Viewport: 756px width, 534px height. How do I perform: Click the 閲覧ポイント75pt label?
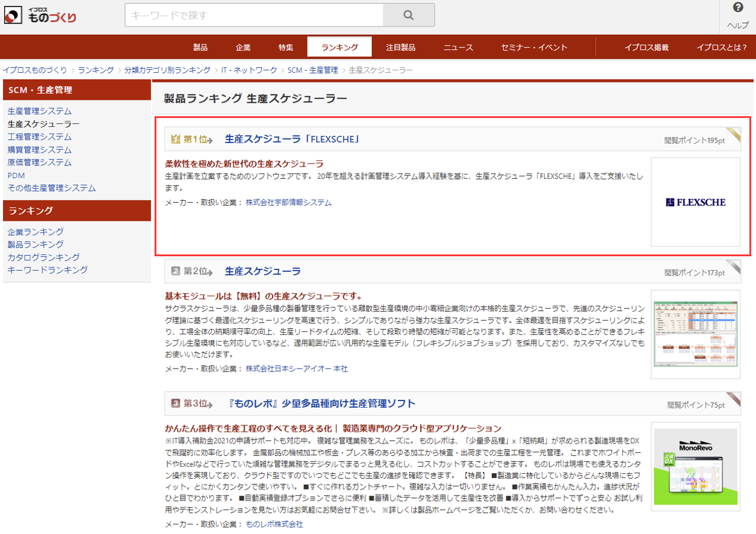(x=696, y=405)
